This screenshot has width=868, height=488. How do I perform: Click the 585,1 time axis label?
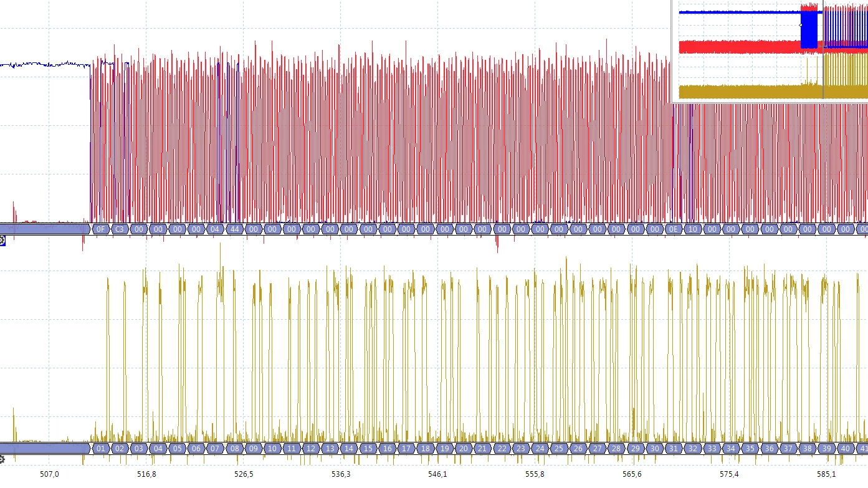click(x=826, y=474)
